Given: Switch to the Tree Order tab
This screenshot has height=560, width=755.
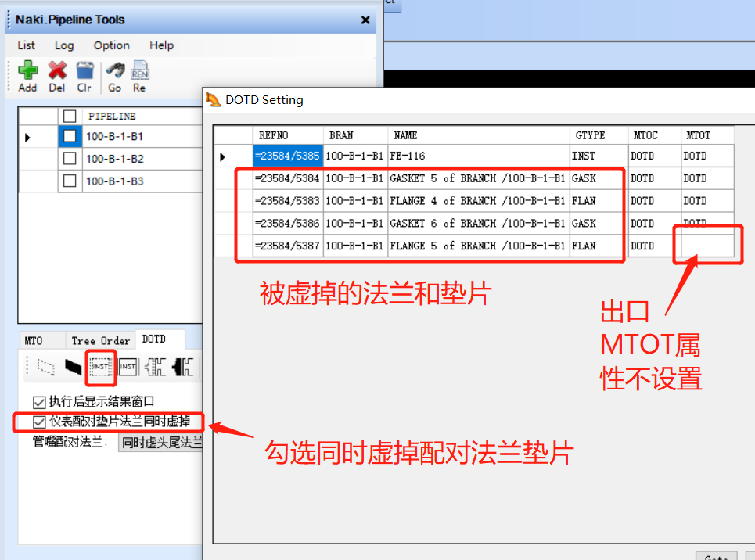Looking at the screenshot, I should (x=101, y=340).
